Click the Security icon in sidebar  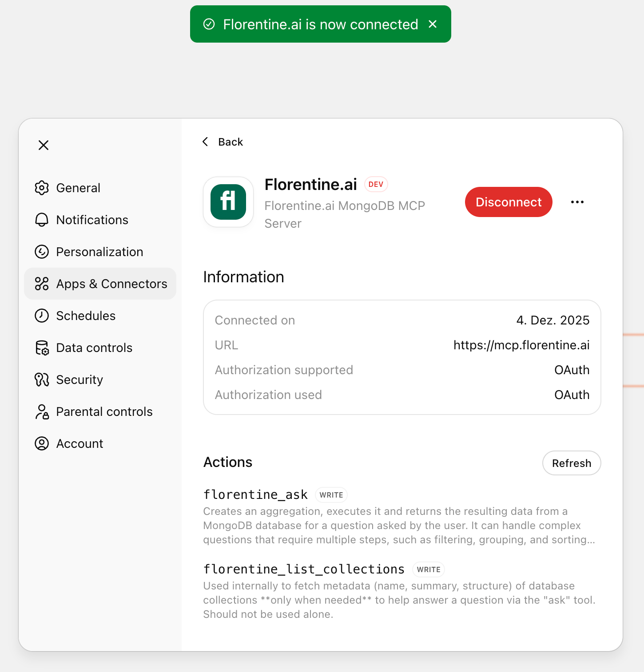(x=42, y=379)
